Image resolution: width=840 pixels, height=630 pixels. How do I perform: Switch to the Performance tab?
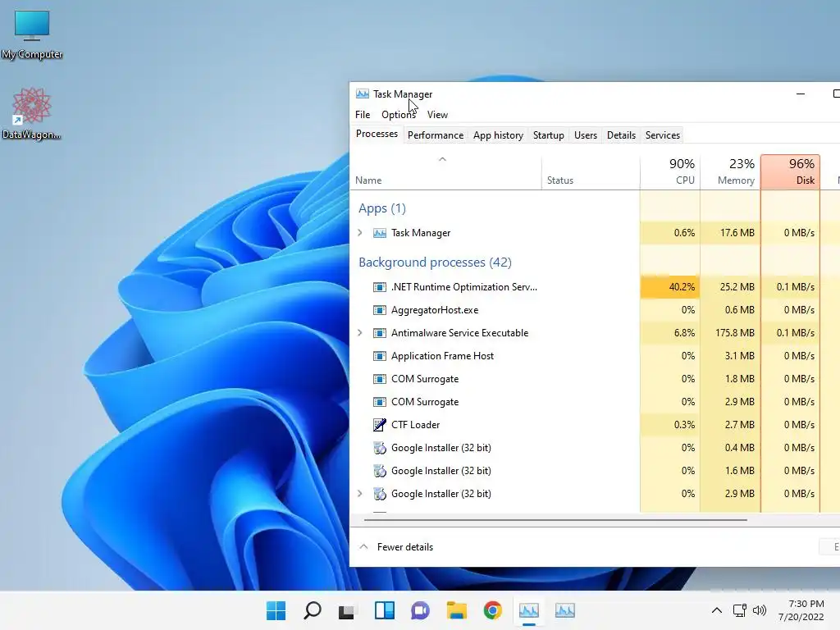436,135
